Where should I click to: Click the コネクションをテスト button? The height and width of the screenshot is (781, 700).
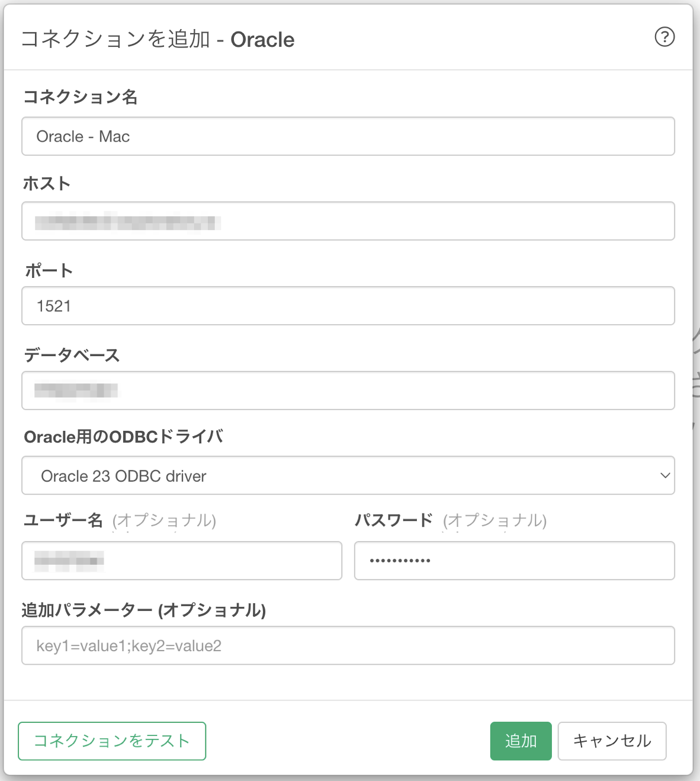point(112,741)
